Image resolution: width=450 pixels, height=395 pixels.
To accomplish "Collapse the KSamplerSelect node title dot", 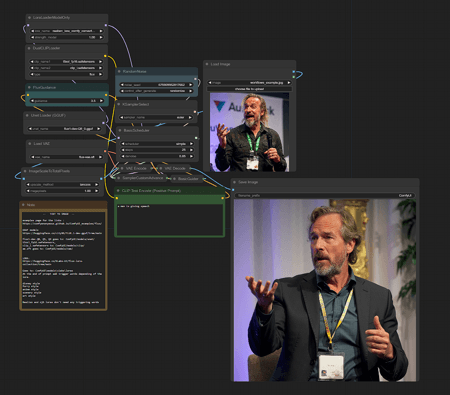I will click(x=119, y=104).
